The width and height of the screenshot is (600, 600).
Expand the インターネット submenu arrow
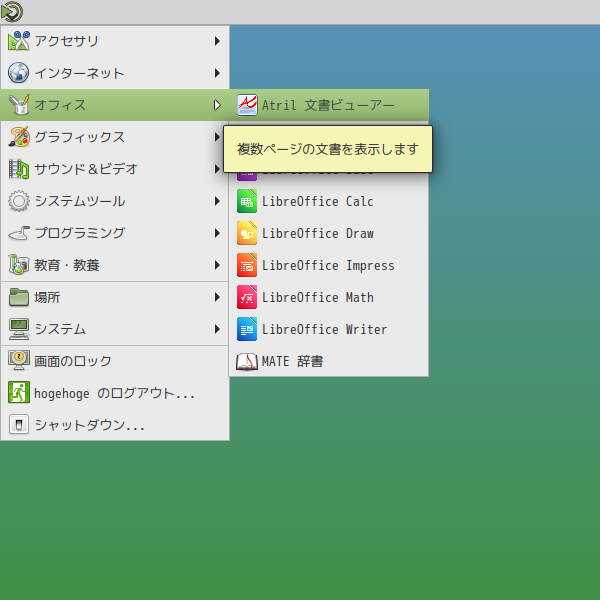pyautogui.click(x=217, y=73)
